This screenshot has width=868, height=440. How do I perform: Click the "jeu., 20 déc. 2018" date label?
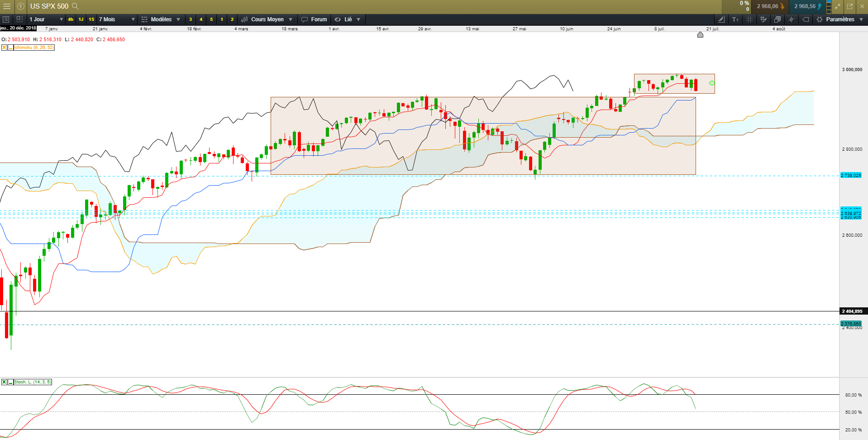(18, 28)
